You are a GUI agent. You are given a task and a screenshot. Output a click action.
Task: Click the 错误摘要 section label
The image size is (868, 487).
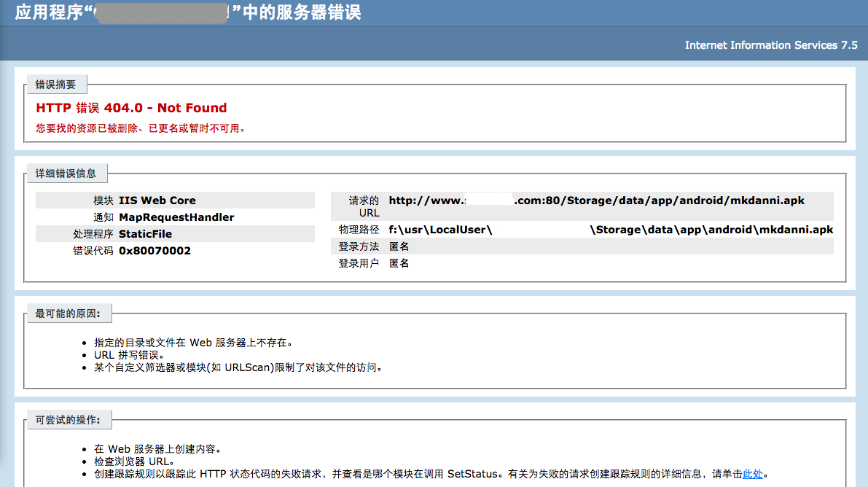pos(55,85)
